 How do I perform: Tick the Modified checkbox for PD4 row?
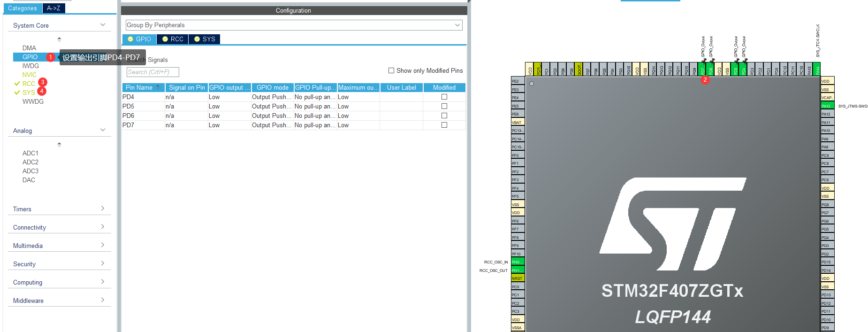[444, 97]
